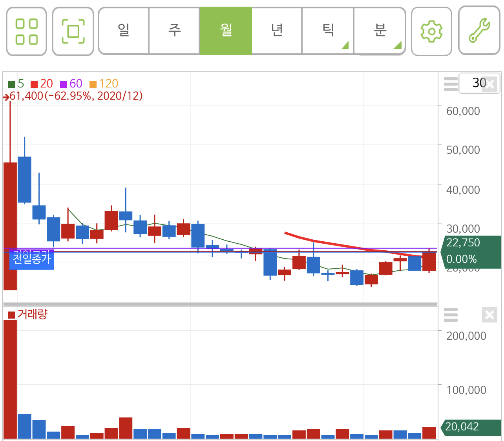Screen dimensions: 504x441
Task: Switch to the 년 (yearly) tab
Action: [277, 31]
